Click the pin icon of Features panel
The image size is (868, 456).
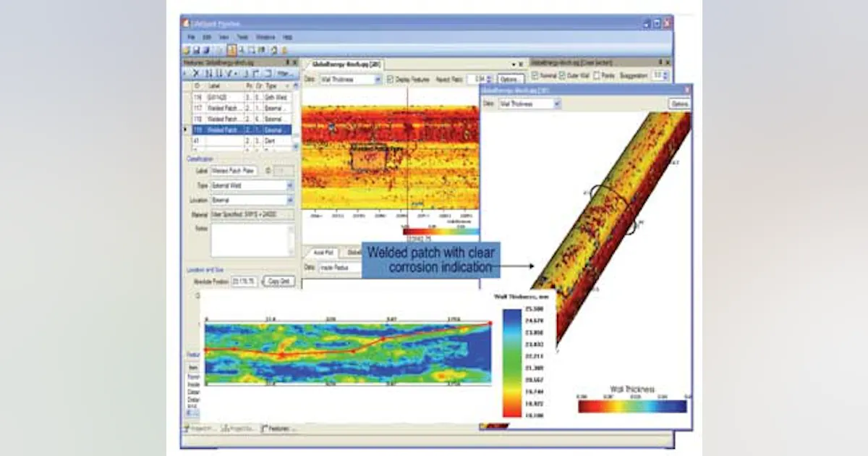coord(286,62)
